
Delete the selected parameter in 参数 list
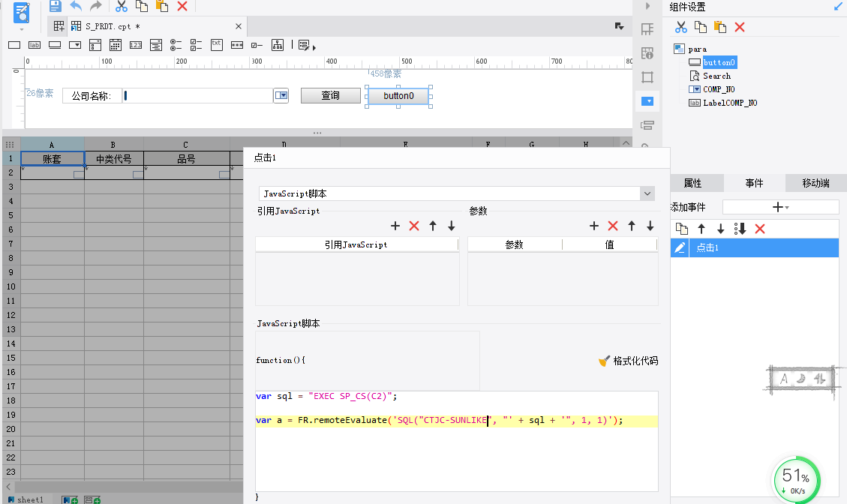point(613,226)
